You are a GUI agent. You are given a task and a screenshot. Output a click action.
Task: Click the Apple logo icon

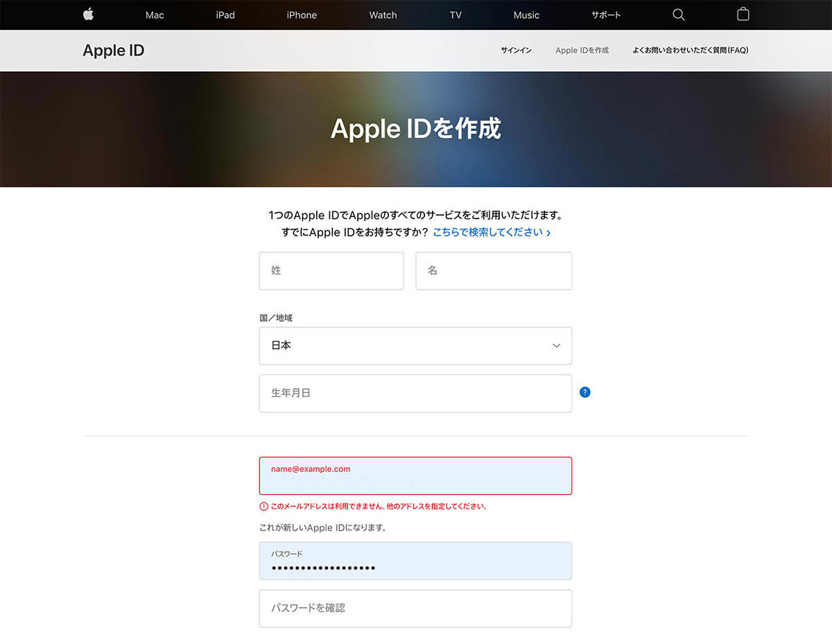[88, 15]
